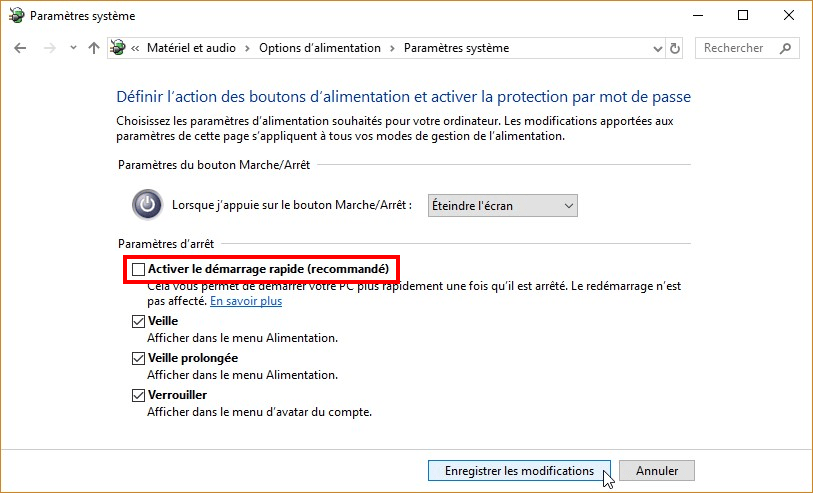
Task: Click the search magnifier icon
Action: click(x=786, y=48)
